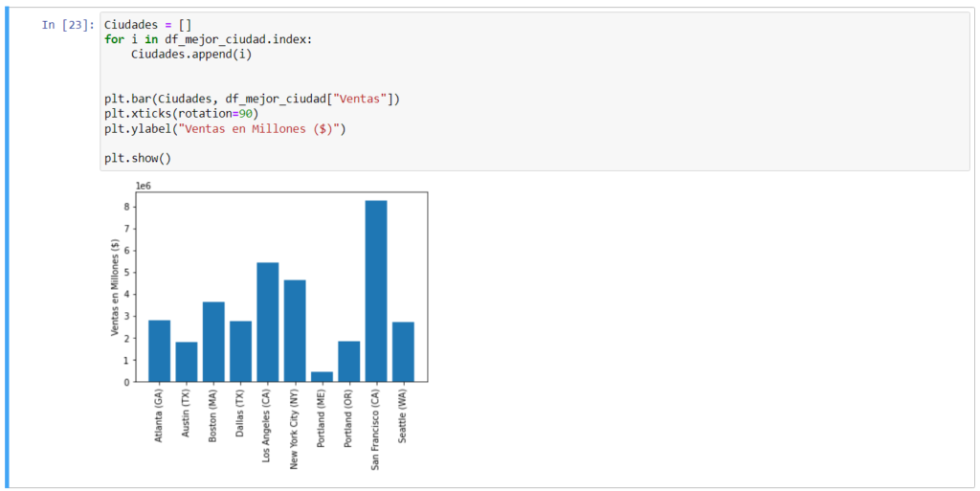Click the Seattle (WA) x-axis tick label
Screen dimensions: 980x491
pyautogui.click(x=403, y=415)
